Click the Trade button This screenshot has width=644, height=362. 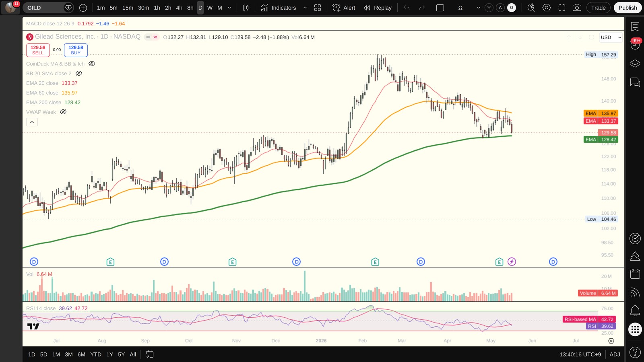tap(598, 8)
